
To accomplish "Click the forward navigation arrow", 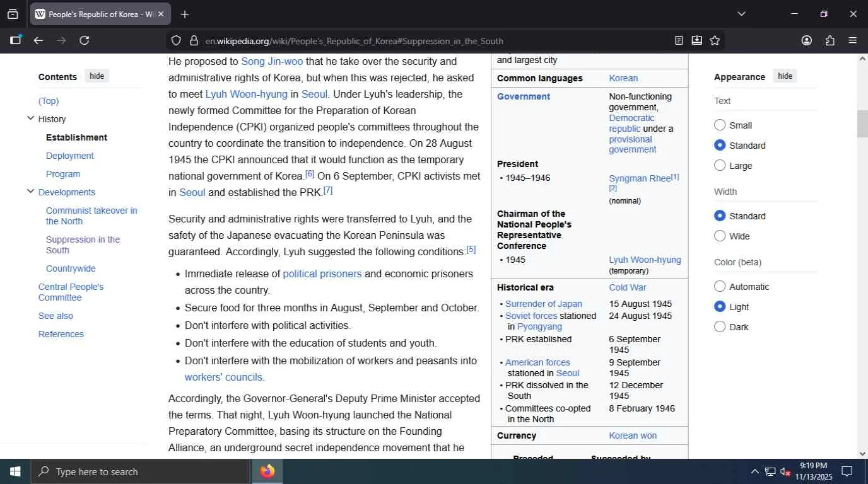I will 61,40.
